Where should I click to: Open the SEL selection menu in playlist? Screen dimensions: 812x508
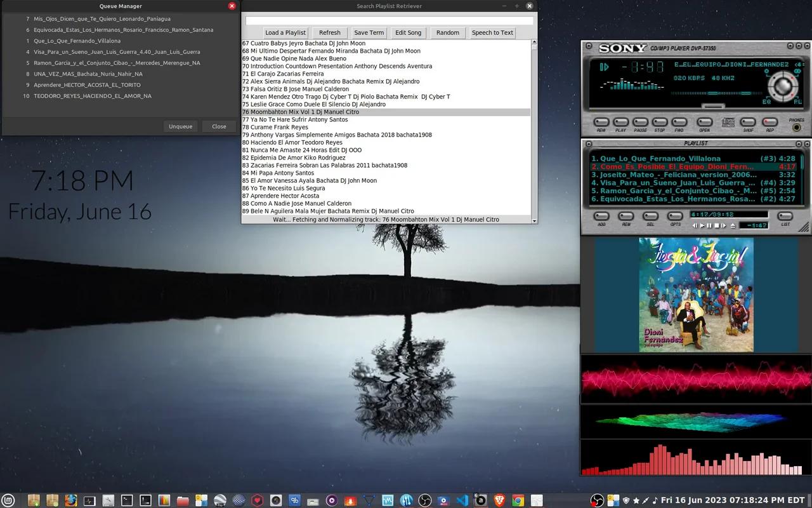(650, 217)
